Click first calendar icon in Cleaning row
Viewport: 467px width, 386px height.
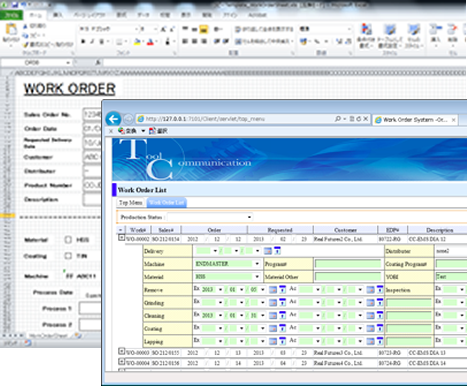[273, 315]
